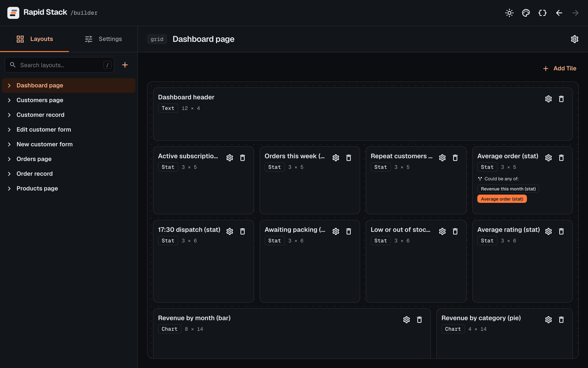Expand the Orders page chevron
This screenshot has width=588, height=368.
[9, 159]
